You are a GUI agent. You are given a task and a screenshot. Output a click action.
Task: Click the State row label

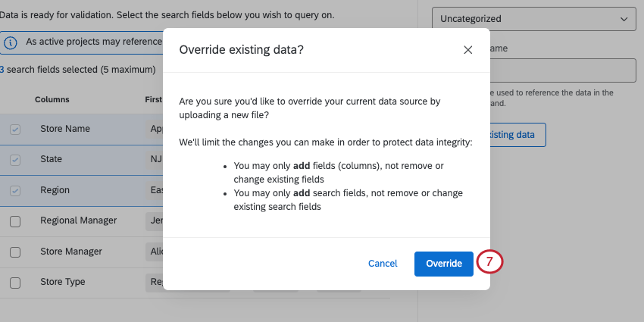[52, 159]
